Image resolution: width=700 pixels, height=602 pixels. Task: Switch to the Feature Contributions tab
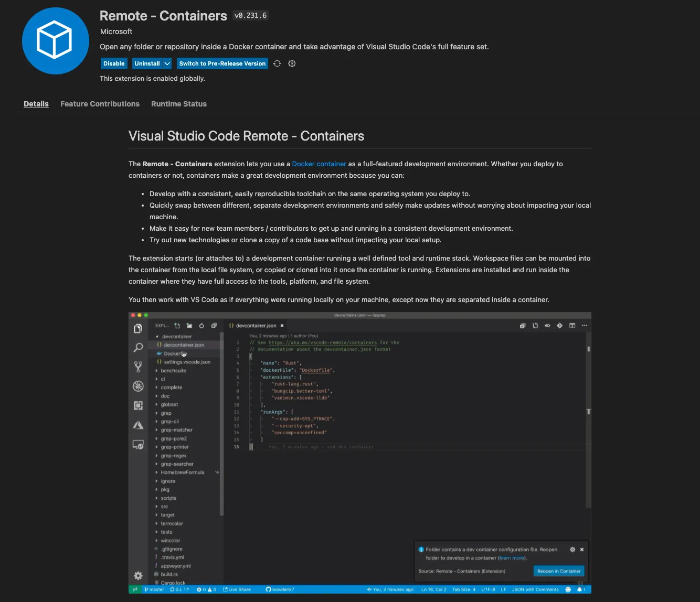100,104
